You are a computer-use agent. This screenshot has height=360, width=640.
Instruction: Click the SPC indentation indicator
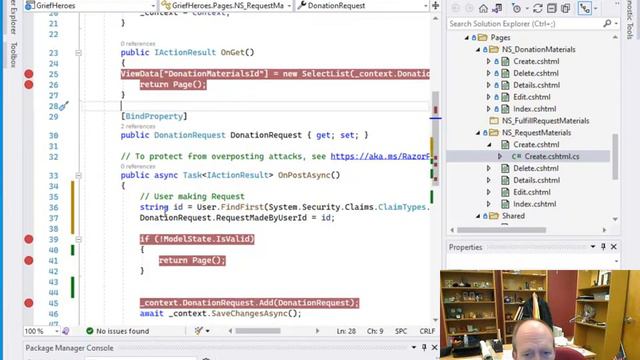pyautogui.click(x=401, y=331)
